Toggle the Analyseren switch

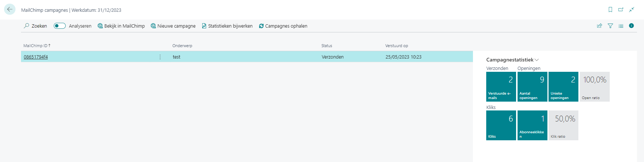[x=60, y=26]
